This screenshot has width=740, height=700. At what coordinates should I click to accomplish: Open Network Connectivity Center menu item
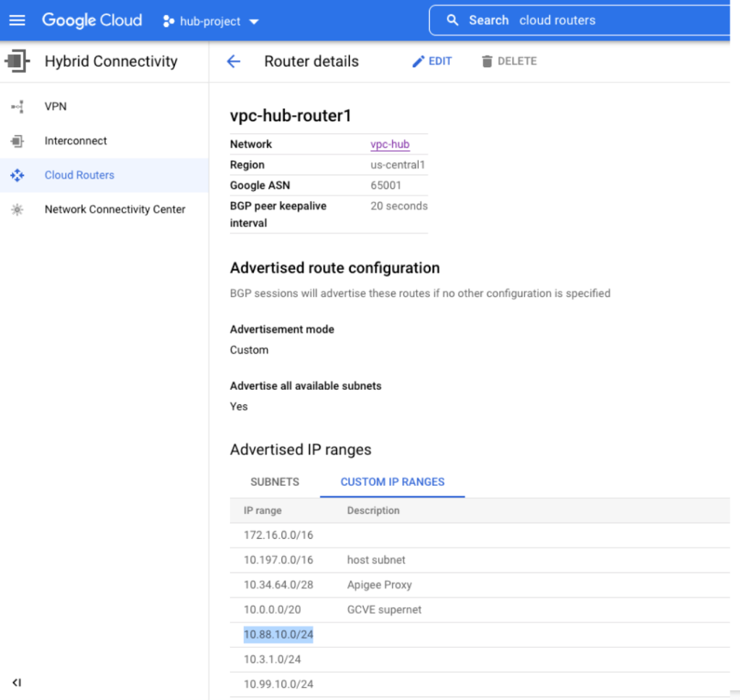coord(115,210)
